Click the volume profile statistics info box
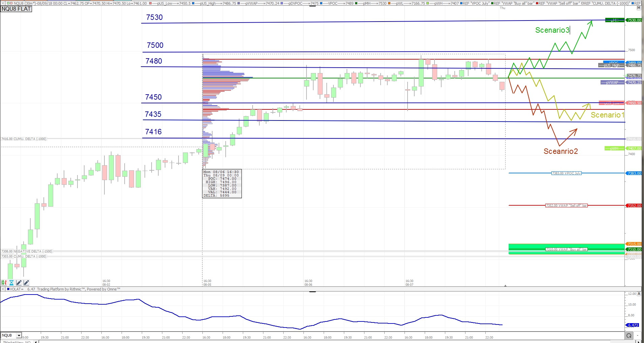644x343 pixels. pyautogui.click(x=222, y=184)
